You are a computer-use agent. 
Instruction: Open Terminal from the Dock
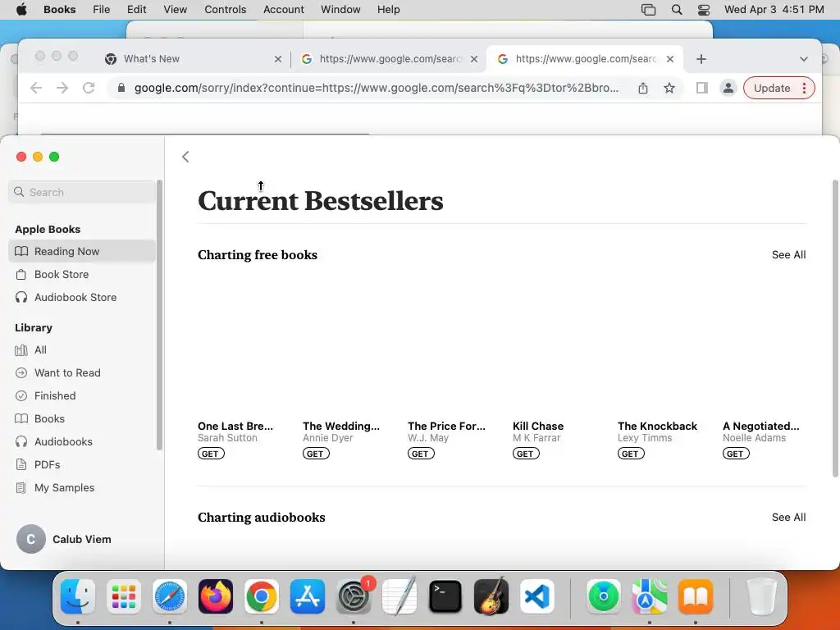pyautogui.click(x=445, y=596)
